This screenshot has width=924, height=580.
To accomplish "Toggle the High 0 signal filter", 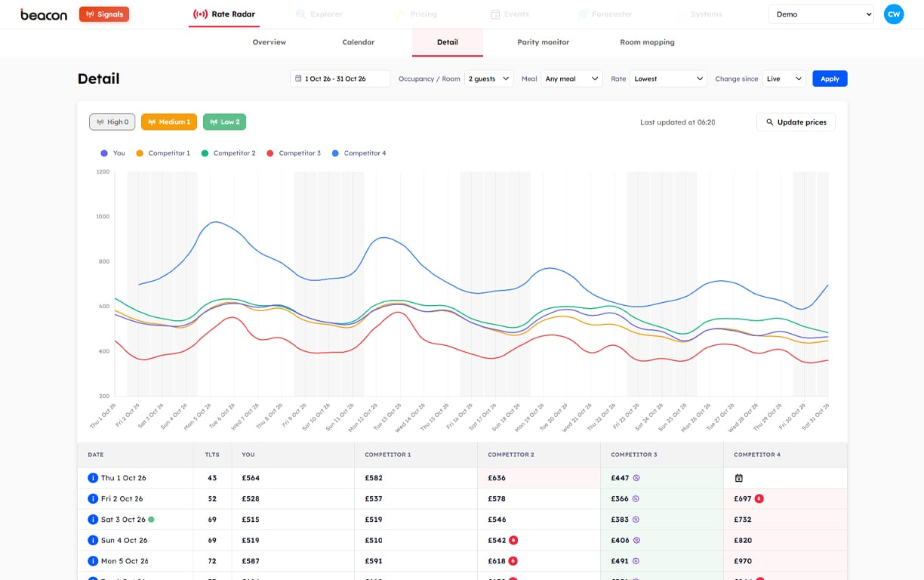I will pyautogui.click(x=112, y=122).
